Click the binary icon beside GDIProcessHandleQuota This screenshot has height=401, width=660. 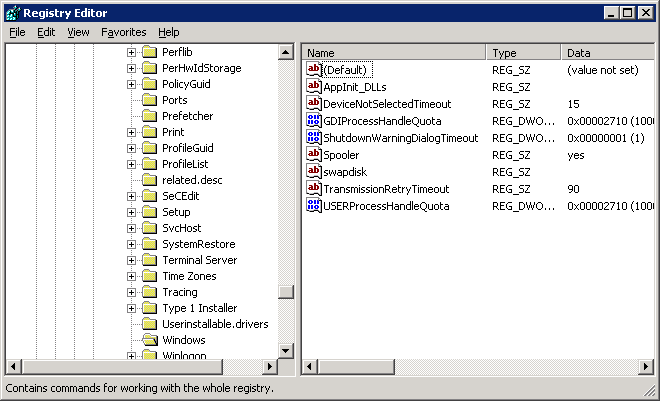click(x=313, y=121)
